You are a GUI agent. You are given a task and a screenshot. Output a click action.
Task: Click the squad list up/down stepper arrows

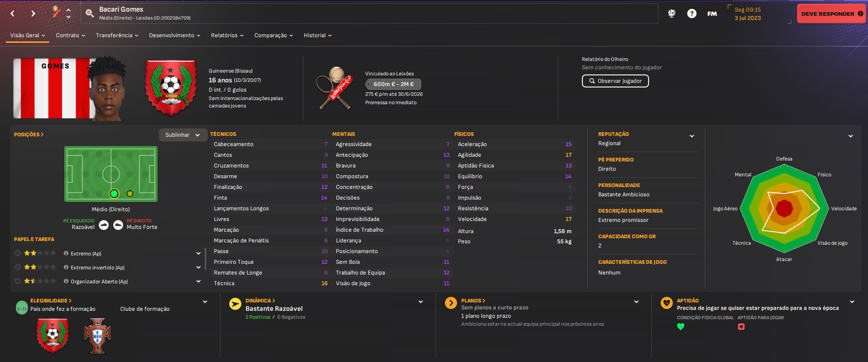coord(69,13)
